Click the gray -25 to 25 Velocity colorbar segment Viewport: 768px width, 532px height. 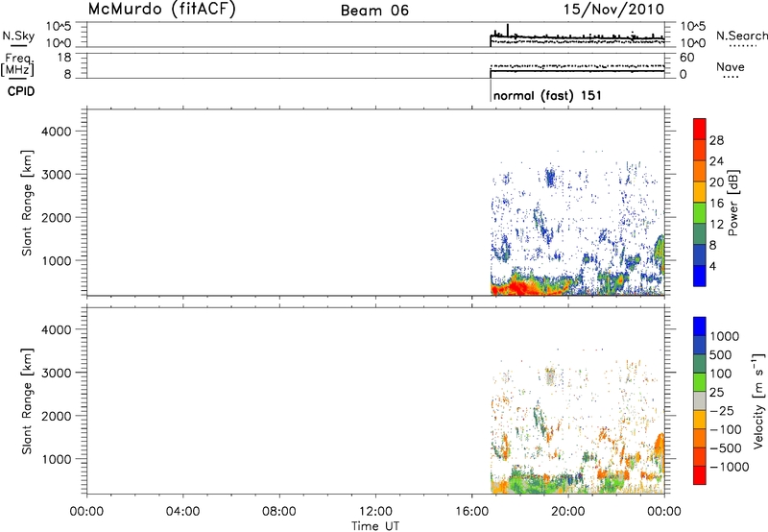[700, 401]
